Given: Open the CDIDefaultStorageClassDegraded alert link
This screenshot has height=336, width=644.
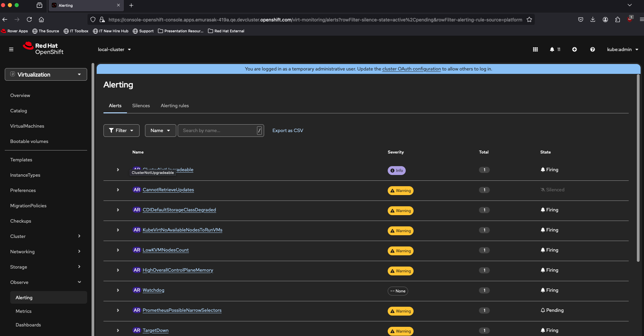Looking at the screenshot, I should pos(179,210).
